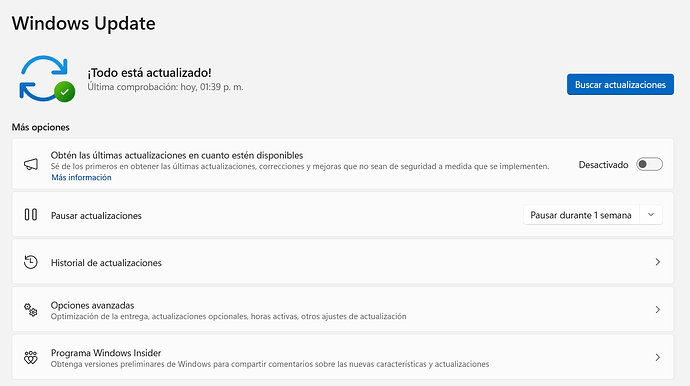Open the pause duration dropdown arrow
Screen dimensions: 690x386
tap(651, 215)
